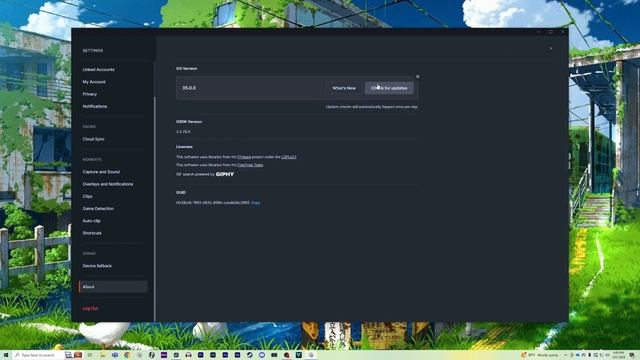Maximize the GG window
Screen dimensions: 640x360
click(x=551, y=32)
